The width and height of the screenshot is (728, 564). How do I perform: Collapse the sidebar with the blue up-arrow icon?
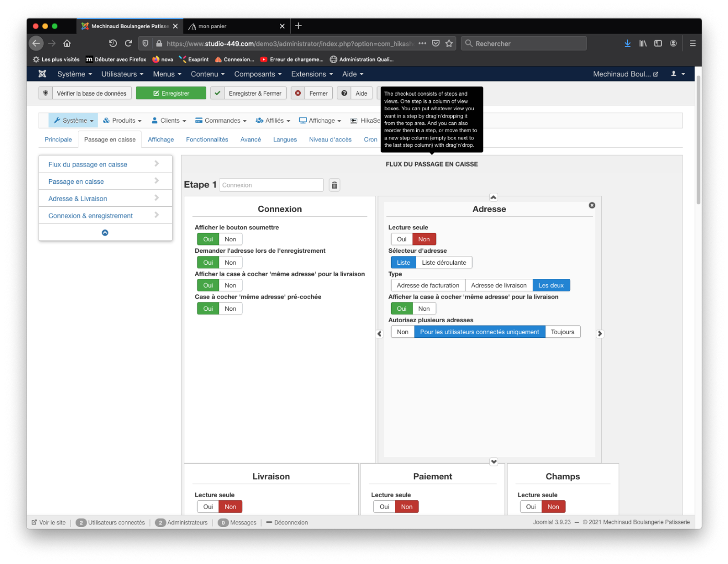(105, 233)
